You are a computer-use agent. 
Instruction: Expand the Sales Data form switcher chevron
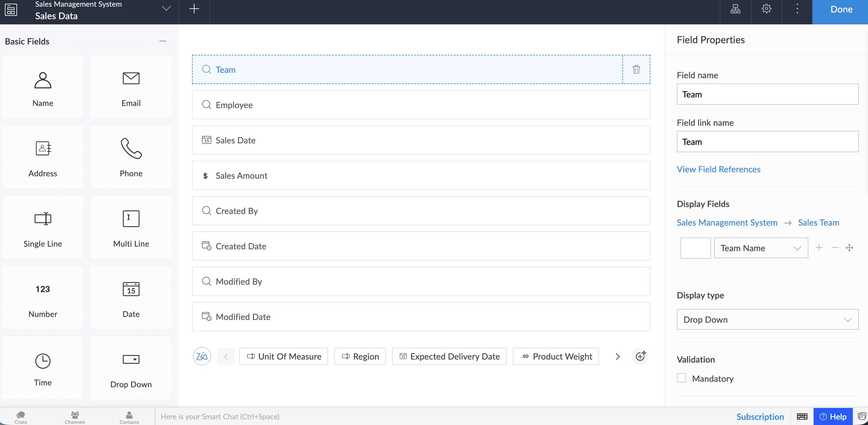pos(166,9)
